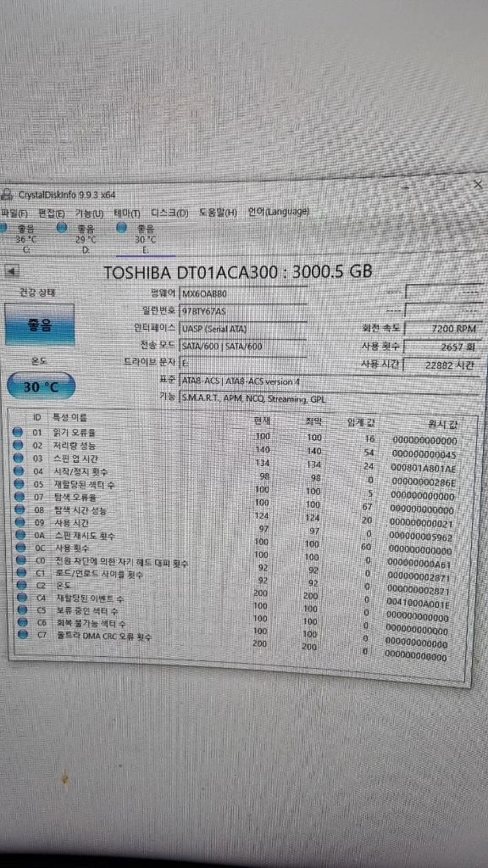This screenshot has height=868, width=488.
Task: Click the CrystalDiskInfo title bar app icon
Action: tap(7, 194)
